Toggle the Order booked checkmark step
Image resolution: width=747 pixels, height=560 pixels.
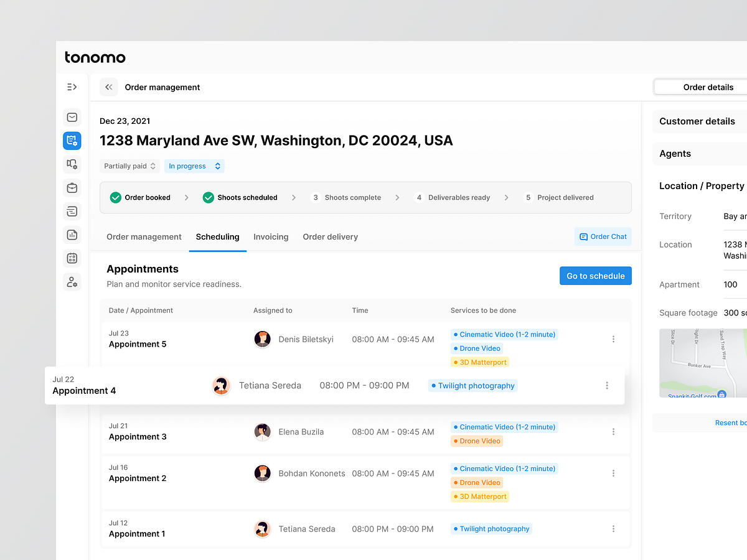[x=116, y=197]
